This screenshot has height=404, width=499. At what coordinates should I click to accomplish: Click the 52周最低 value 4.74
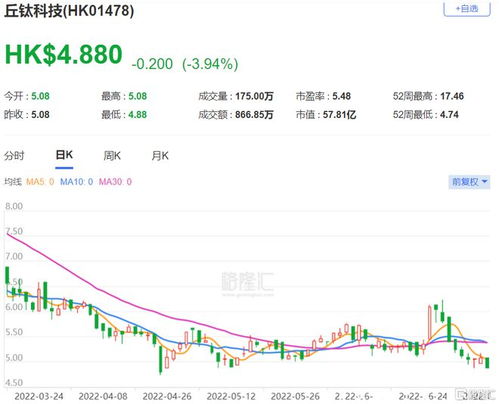click(449, 115)
